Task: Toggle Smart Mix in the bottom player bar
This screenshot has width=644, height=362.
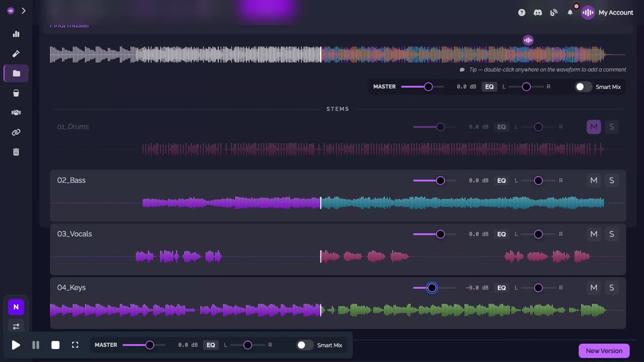Action: click(x=305, y=345)
